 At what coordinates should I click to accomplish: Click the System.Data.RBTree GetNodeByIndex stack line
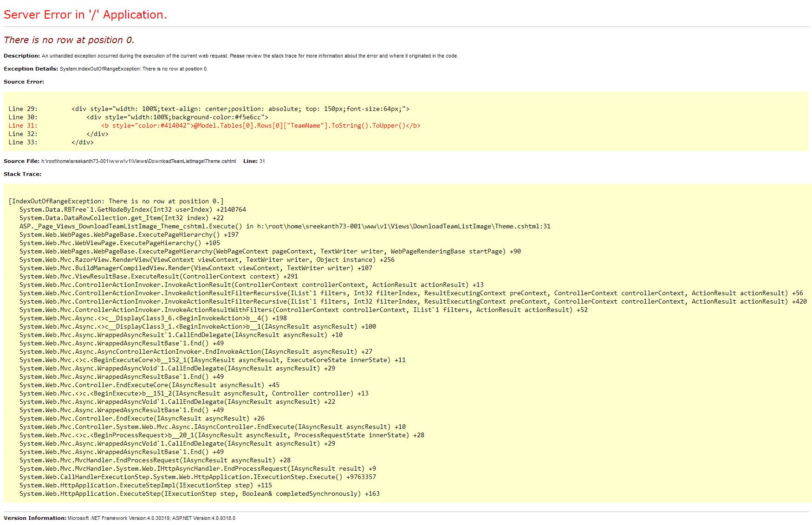[x=132, y=210]
